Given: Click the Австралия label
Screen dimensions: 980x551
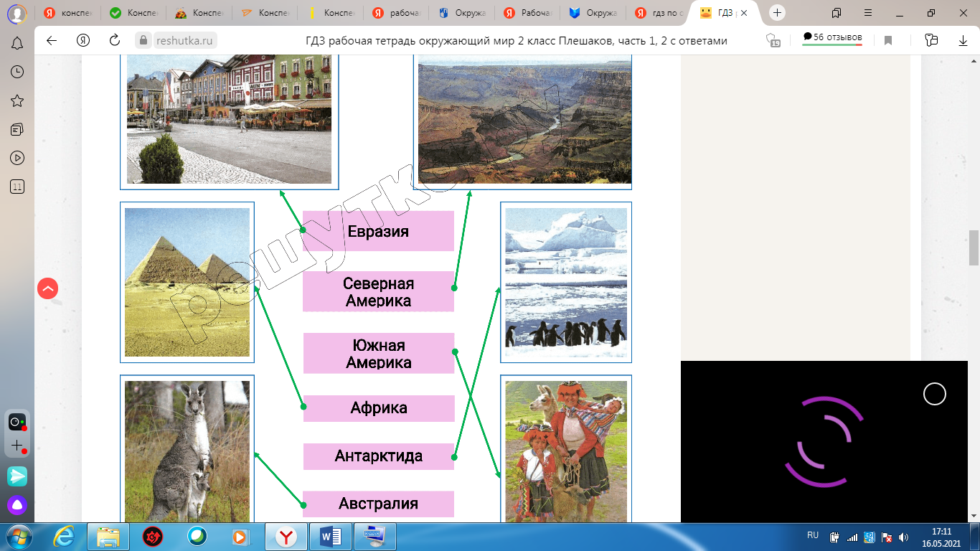Looking at the screenshot, I should (378, 504).
